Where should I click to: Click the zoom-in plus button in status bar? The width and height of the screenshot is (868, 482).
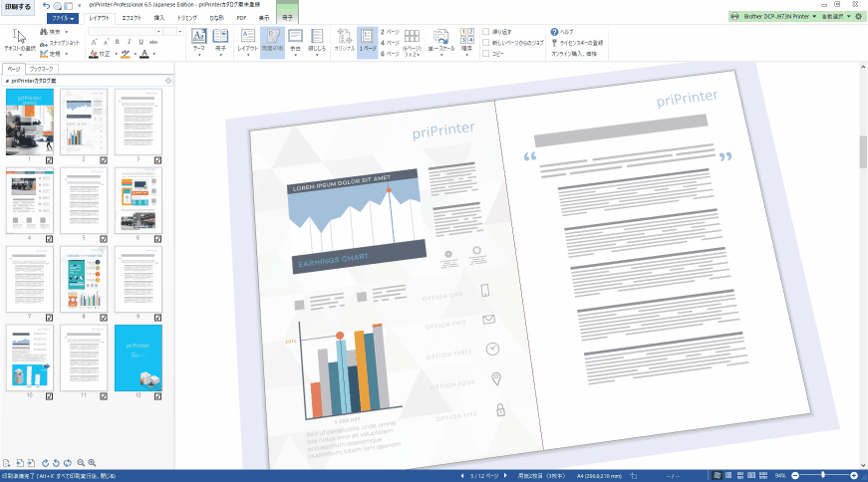(x=854, y=475)
